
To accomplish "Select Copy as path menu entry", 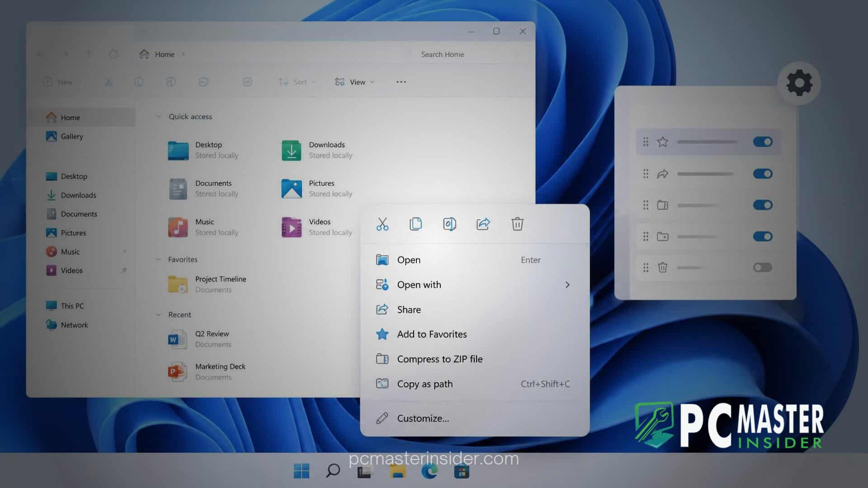I will coord(475,384).
